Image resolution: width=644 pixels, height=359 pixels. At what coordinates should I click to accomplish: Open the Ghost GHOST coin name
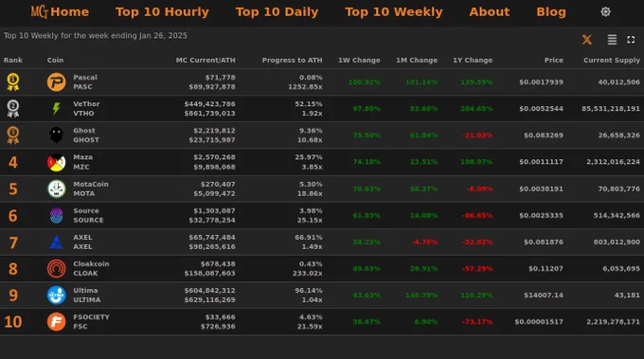click(x=86, y=135)
